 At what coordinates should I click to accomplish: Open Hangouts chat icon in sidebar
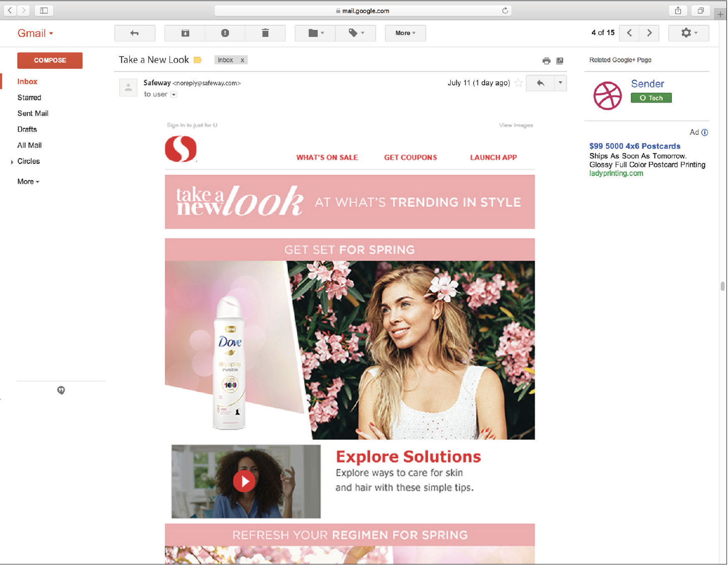61,390
